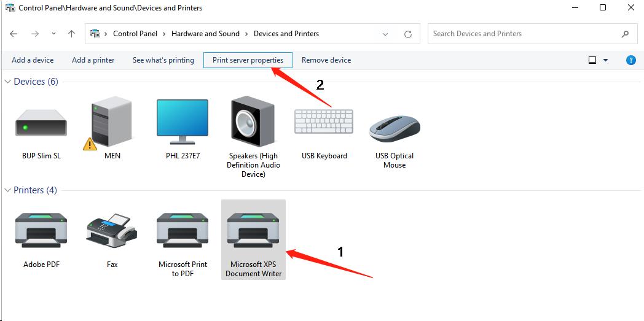Select the Speakers audio device icon
This screenshot has width=644, height=321.
click(253, 123)
